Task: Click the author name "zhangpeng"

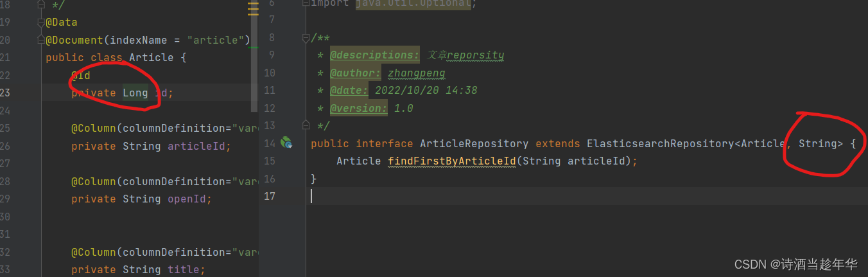Action: pos(417,73)
